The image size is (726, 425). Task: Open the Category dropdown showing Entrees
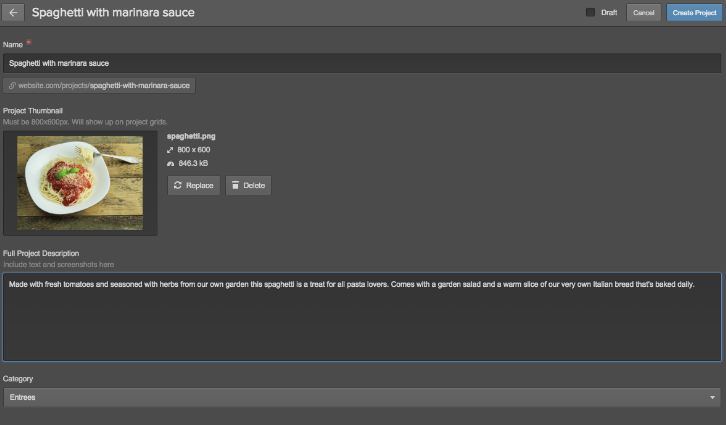(362, 397)
